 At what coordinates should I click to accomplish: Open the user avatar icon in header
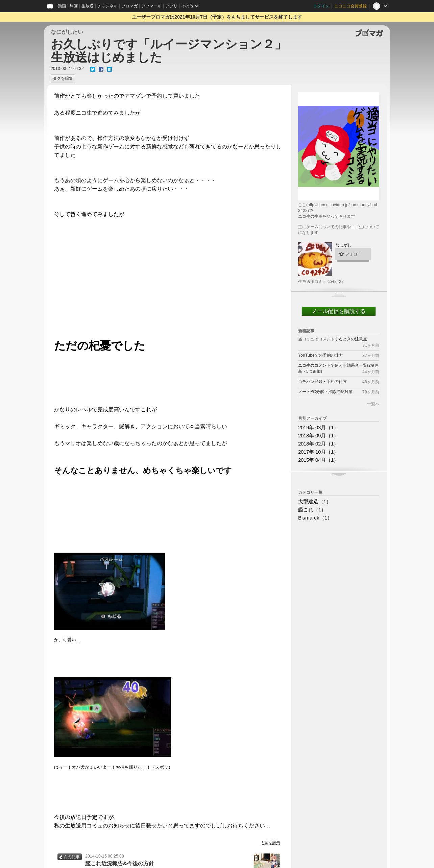[377, 6]
